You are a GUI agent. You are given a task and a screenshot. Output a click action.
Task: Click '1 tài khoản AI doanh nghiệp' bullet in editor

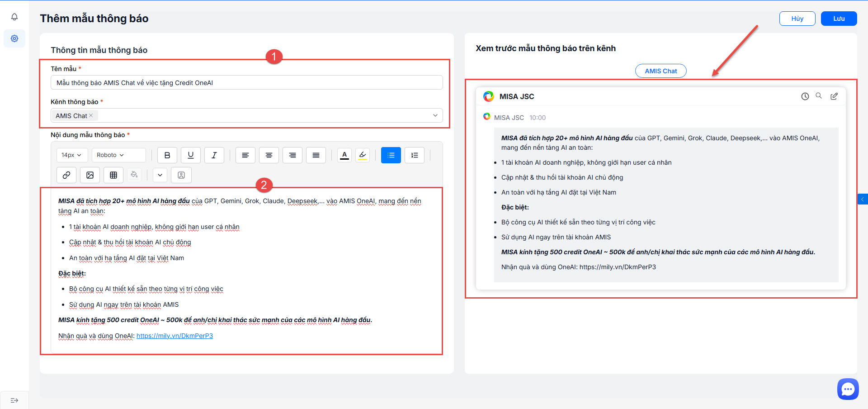pyautogui.click(x=154, y=227)
